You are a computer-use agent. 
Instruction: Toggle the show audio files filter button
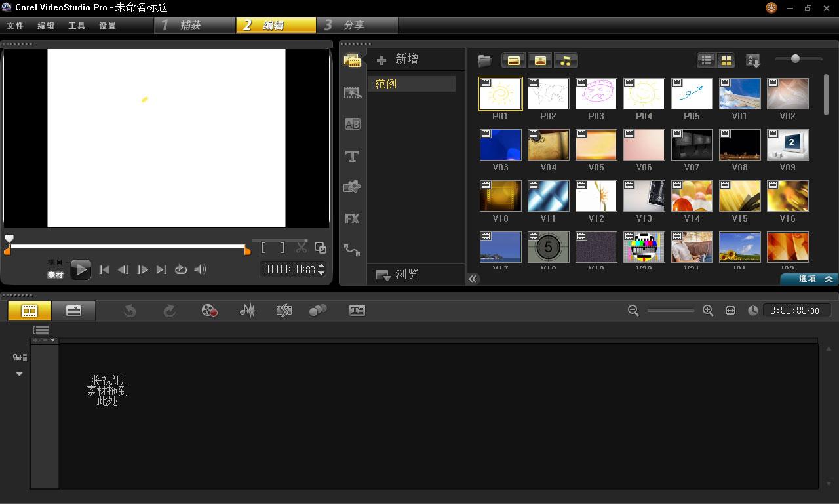point(565,60)
